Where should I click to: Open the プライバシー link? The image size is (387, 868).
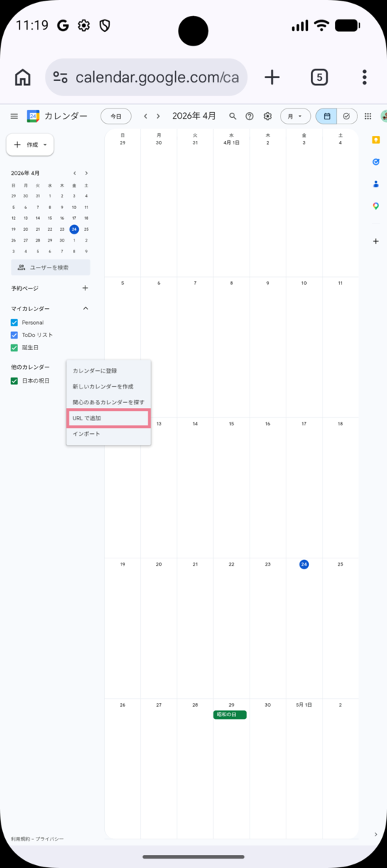(50, 838)
